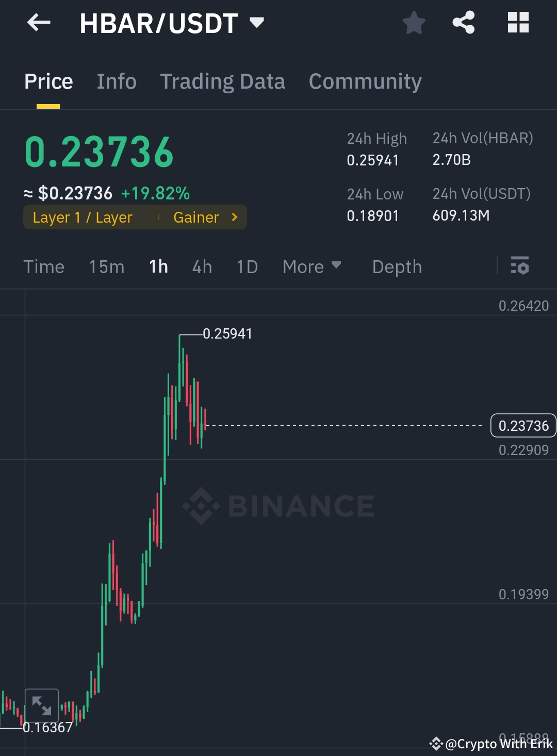Open the HBAR/USDT pair selector dropdown
This screenshot has height=756, width=557.
pyautogui.click(x=256, y=23)
